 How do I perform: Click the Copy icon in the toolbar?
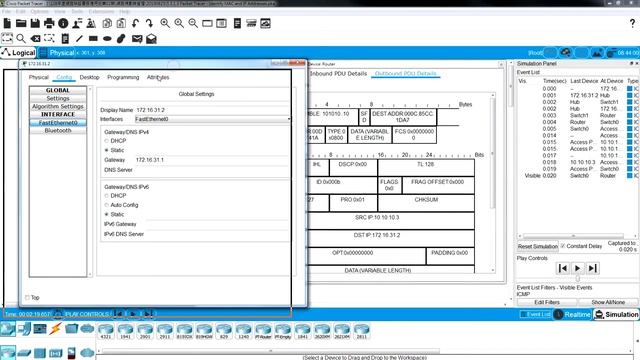click(x=107, y=23)
